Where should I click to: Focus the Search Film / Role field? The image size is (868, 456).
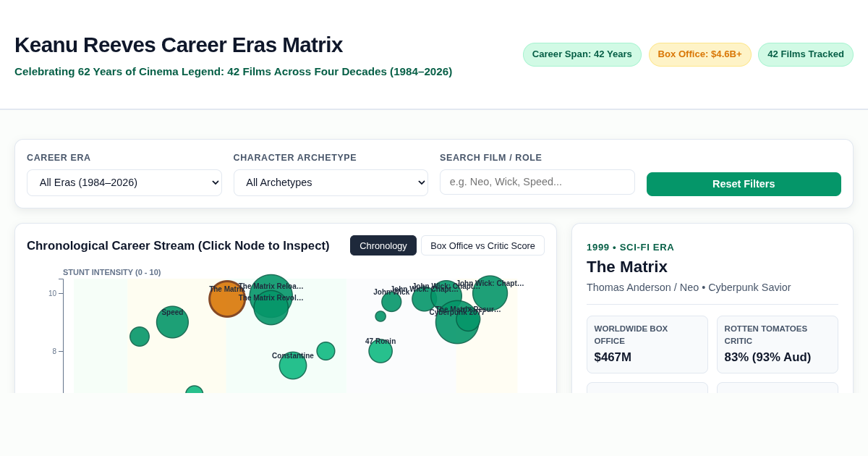click(537, 182)
